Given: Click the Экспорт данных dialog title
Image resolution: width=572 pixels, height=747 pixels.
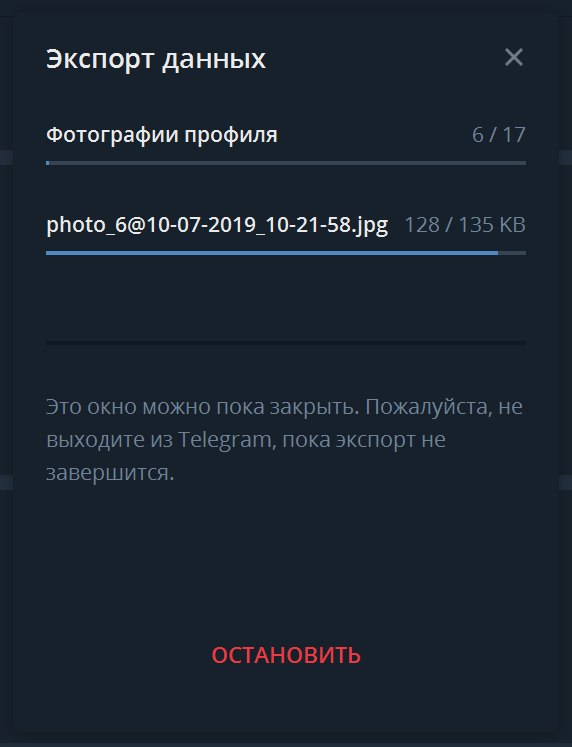Looking at the screenshot, I should (156, 59).
